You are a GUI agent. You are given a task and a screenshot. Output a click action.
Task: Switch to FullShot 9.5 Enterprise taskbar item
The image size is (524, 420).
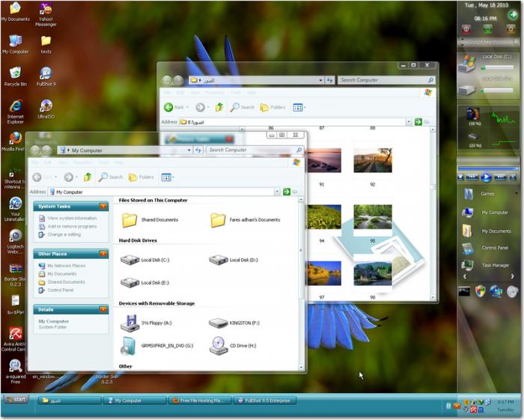(264, 401)
